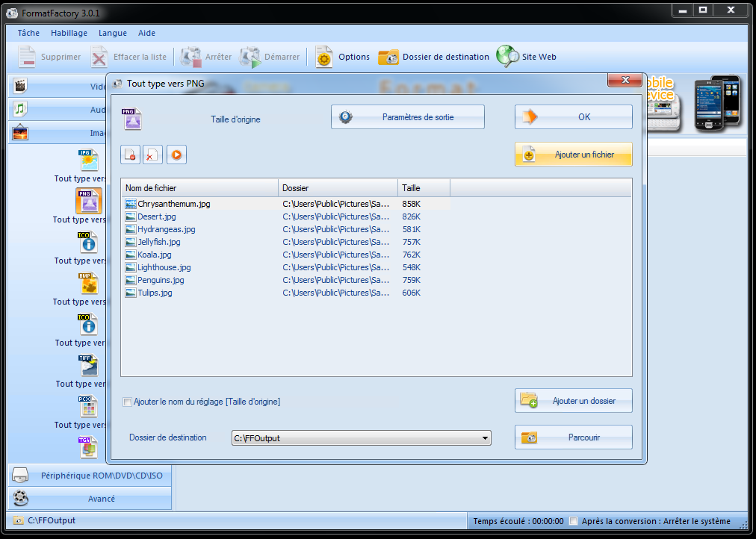Select Jellyfish.jpg in file list

[159, 242]
